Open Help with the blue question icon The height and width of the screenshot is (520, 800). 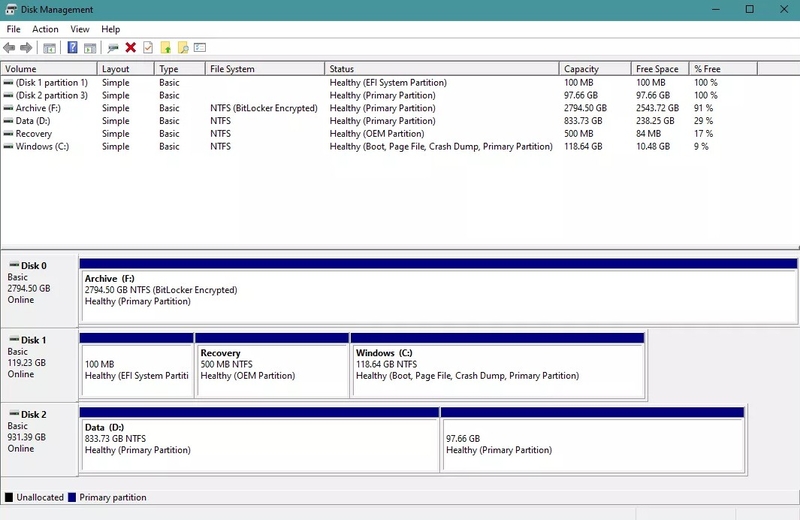pyautogui.click(x=72, y=47)
